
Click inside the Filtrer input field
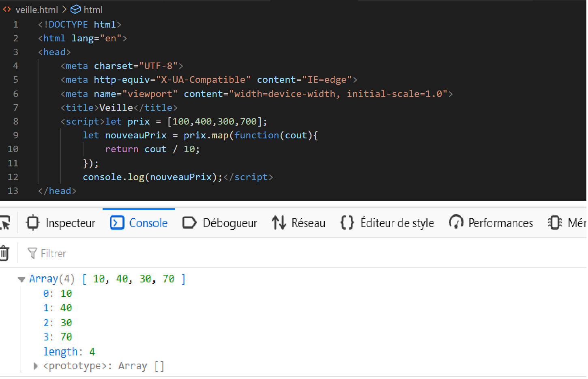[81, 253]
